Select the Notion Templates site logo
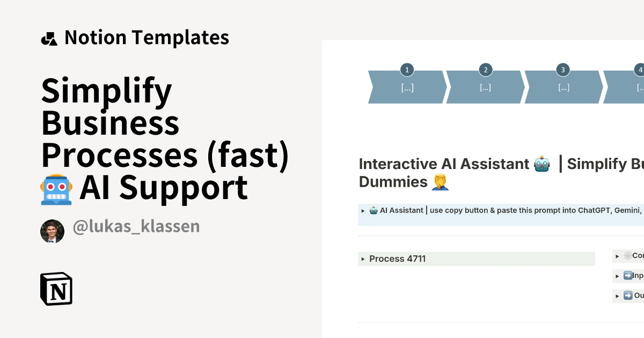 (x=49, y=37)
